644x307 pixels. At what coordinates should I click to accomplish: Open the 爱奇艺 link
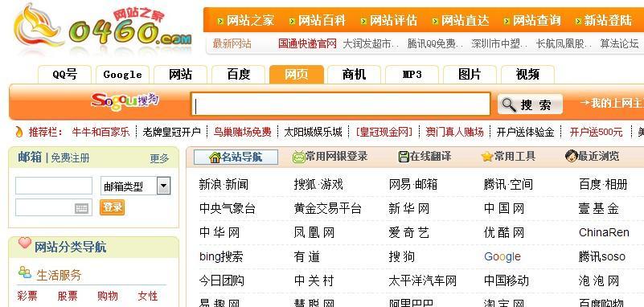tap(409, 233)
